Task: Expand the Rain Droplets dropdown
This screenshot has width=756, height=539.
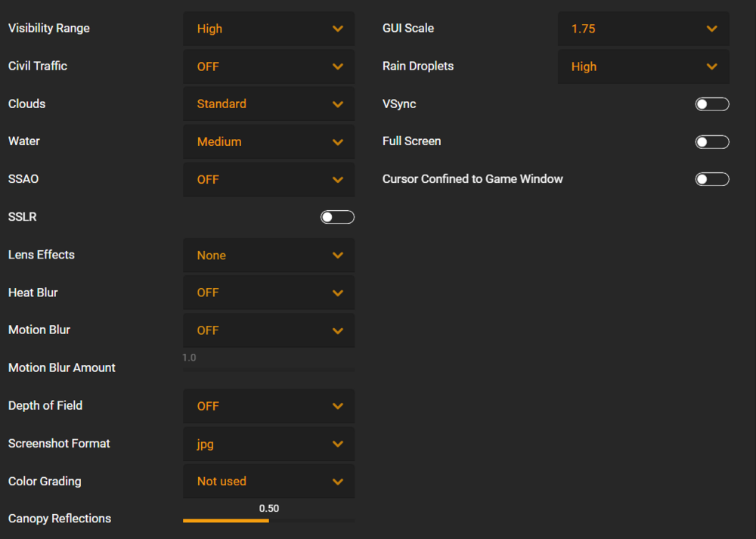Action: tap(643, 67)
